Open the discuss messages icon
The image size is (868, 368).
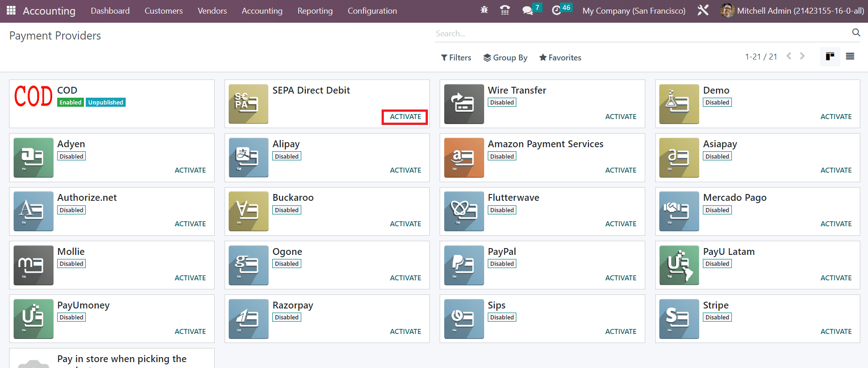pyautogui.click(x=527, y=10)
